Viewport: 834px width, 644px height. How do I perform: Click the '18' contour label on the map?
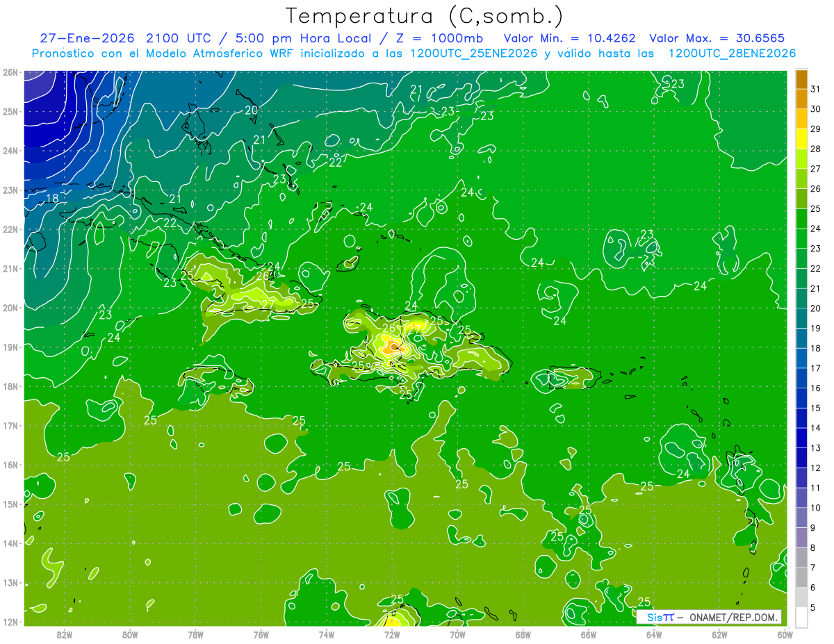click(52, 199)
